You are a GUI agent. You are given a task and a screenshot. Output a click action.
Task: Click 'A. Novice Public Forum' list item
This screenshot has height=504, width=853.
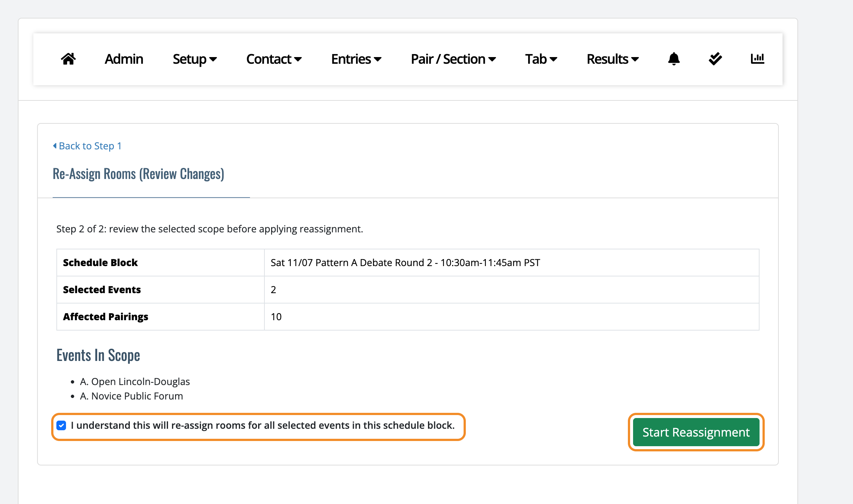click(132, 396)
